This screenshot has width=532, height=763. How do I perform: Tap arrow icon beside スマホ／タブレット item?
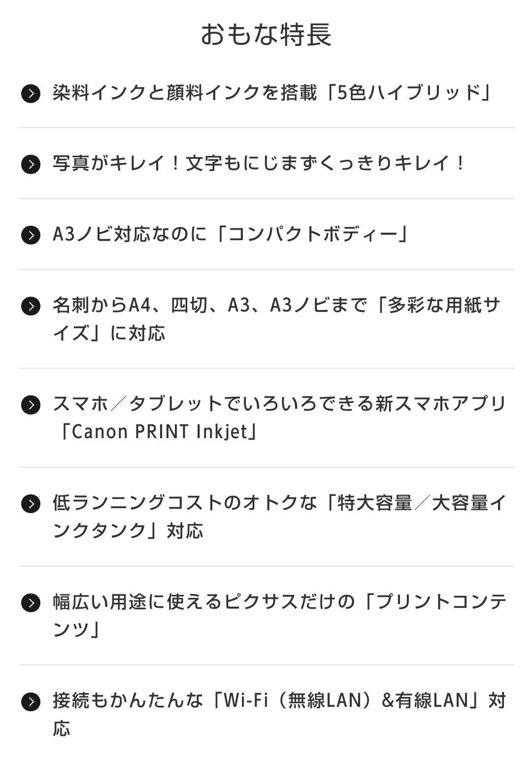click(x=31, y=405)
